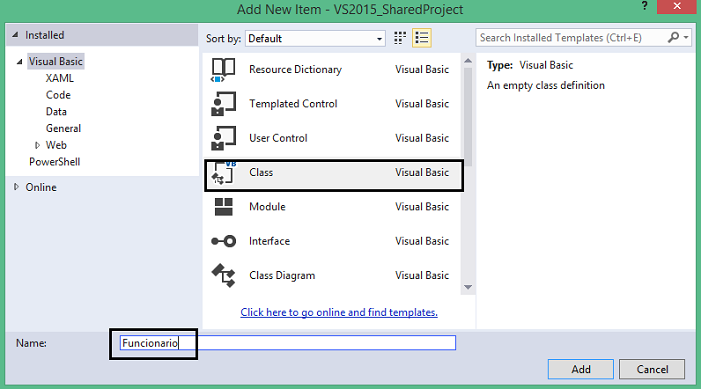
Task: Select the Interface item name
Action: point(270,241)
